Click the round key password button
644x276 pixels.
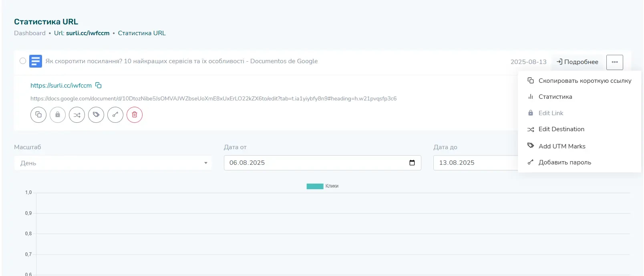click(115, 115)
